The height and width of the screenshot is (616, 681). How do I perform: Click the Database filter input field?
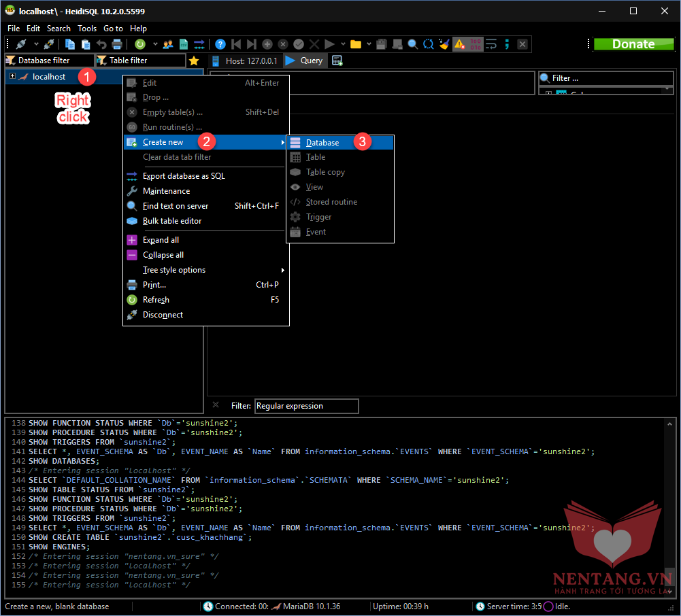point(48,61)
